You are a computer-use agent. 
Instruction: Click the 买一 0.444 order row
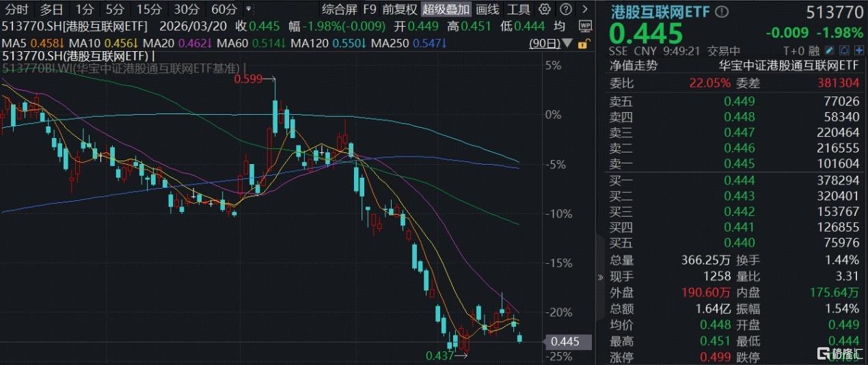(x=735, y=180)
